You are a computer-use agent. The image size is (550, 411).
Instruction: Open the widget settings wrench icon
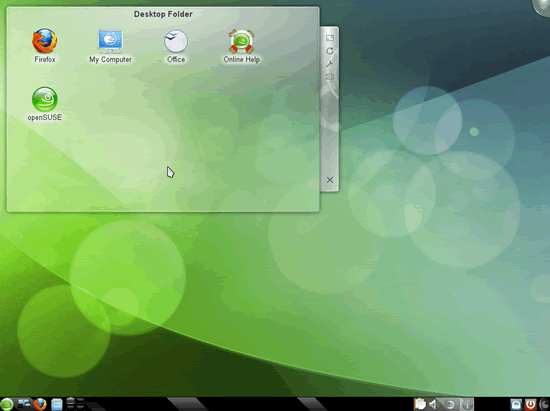330,64
